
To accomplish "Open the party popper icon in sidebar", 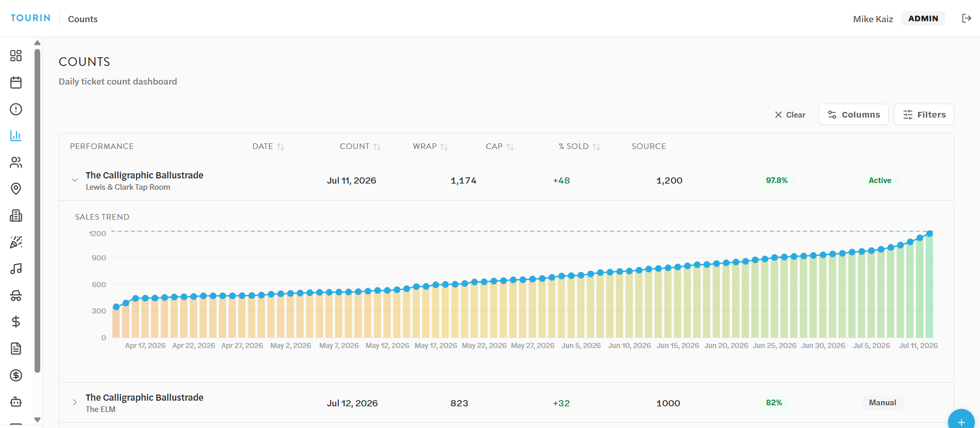I will pos(16,242).
